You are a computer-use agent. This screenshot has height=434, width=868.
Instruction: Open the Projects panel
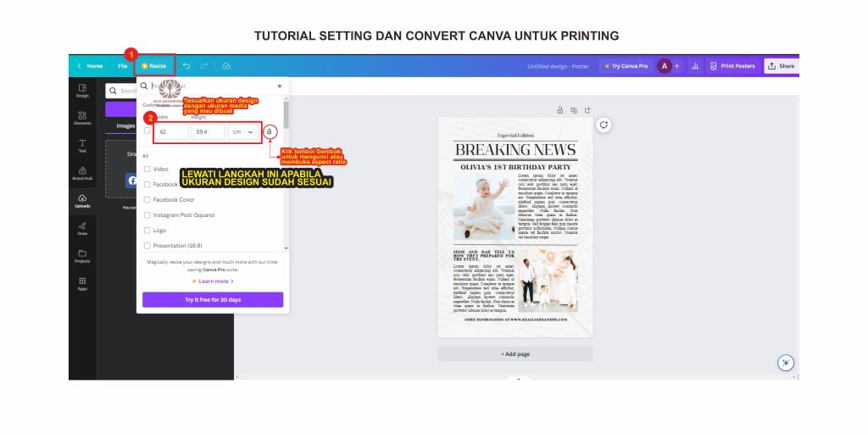click(82, 256)
